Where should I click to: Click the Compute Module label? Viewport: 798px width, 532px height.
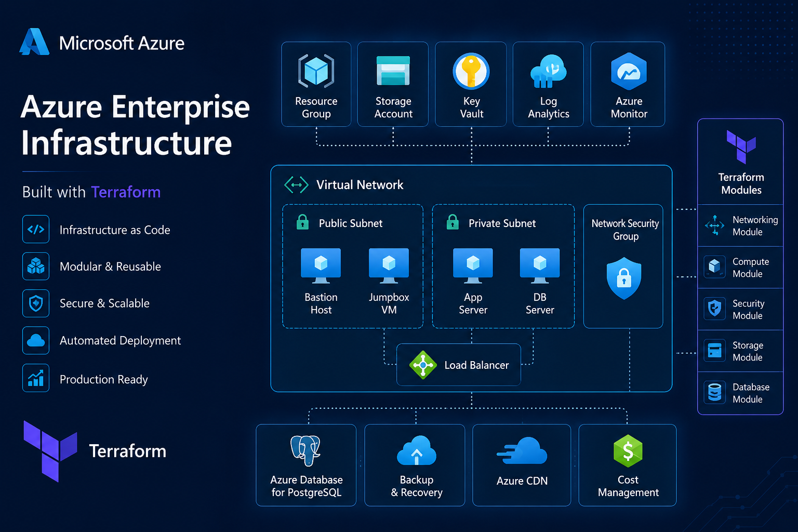pyautogui.click(x=750, y=268)
